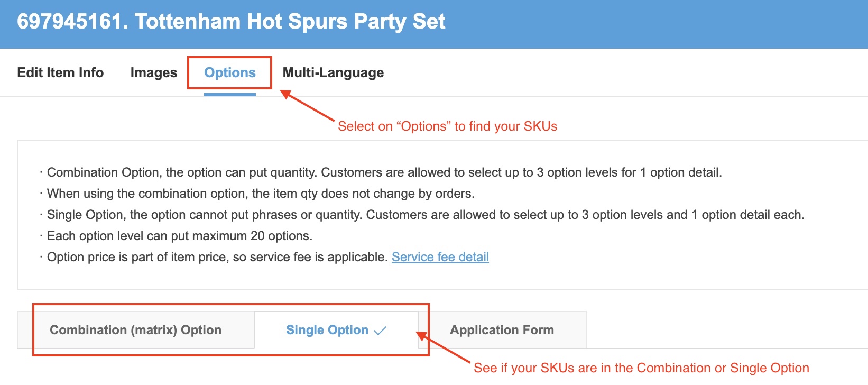Viewport: 868px width, 385px height.
Task: Go to the Multi-Language tab
Action: (333, 72)
